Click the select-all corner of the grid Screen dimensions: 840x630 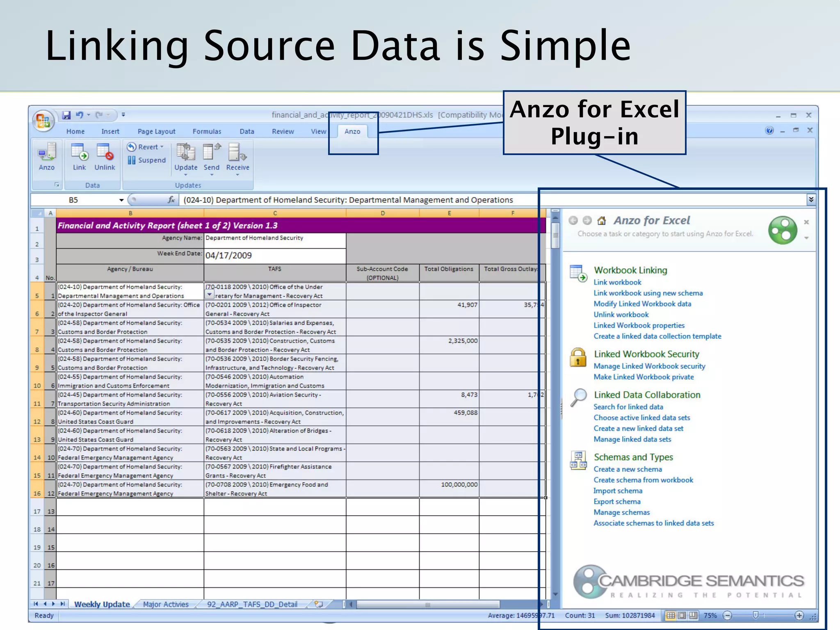38,213
